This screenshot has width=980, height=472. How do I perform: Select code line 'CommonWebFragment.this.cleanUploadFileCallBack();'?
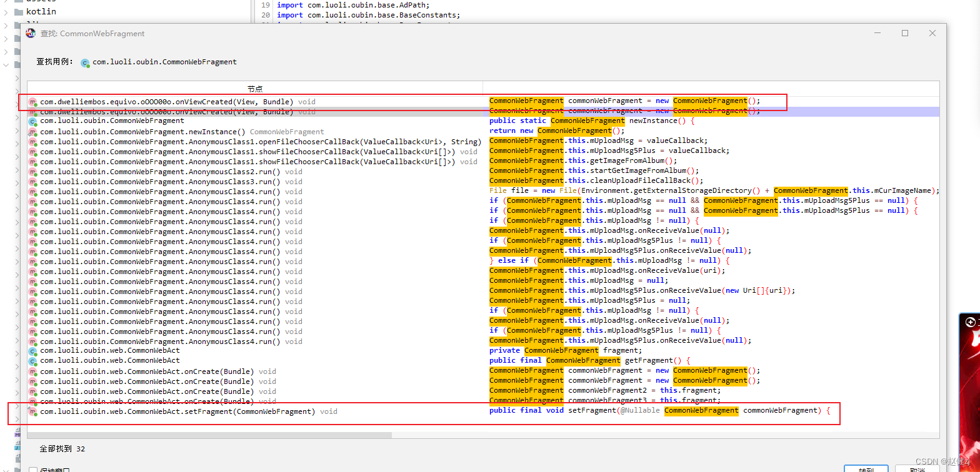click(596, 180)
